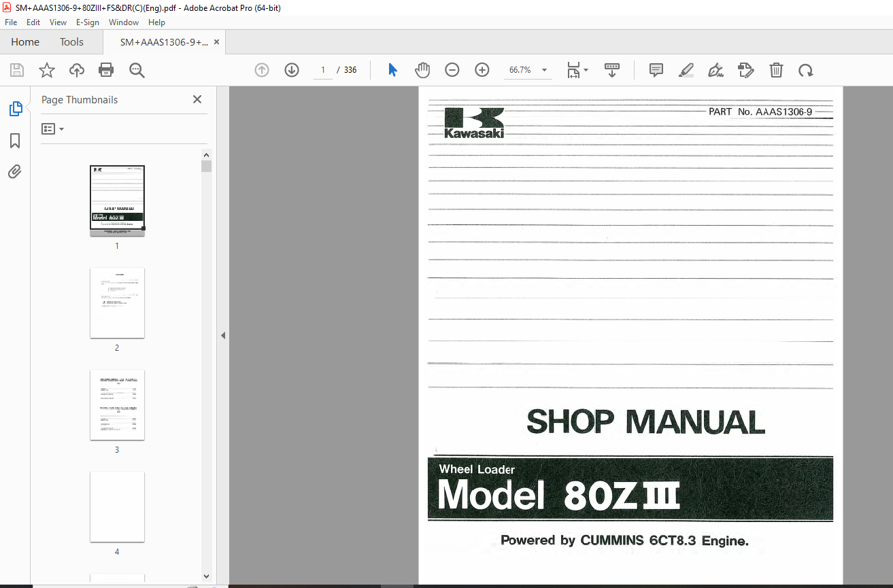Open the Bookmarks sidebar icon
Image resolution: width=893 pixels, height=588 pixels.
click(x=15, y=141)
